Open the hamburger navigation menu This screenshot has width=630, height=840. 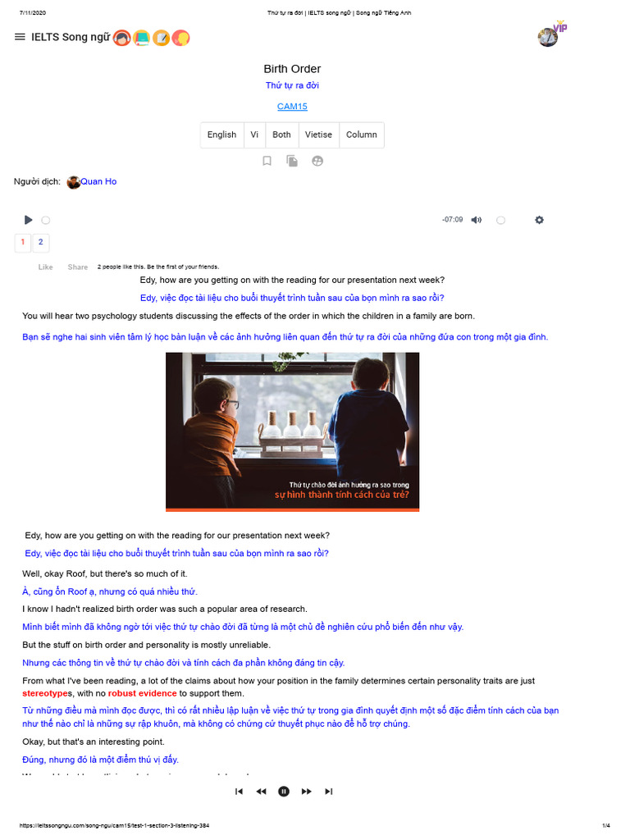tap(20, 37)
